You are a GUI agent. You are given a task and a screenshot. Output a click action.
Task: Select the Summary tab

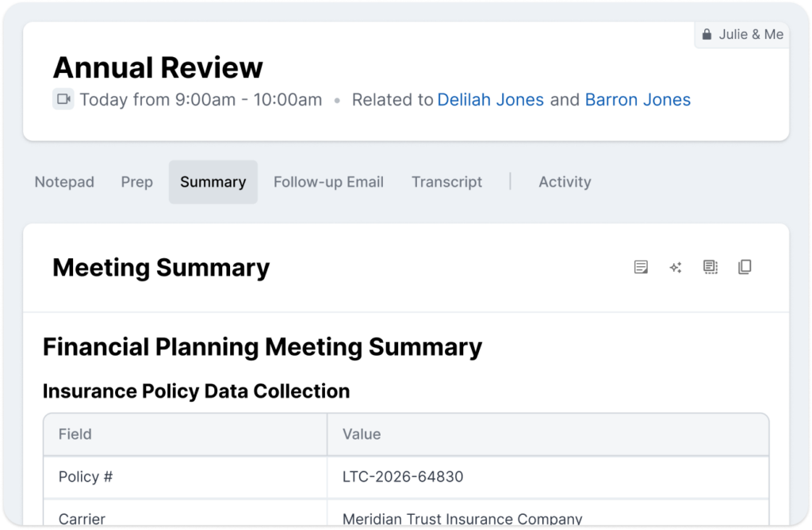(x=213, y=182)
